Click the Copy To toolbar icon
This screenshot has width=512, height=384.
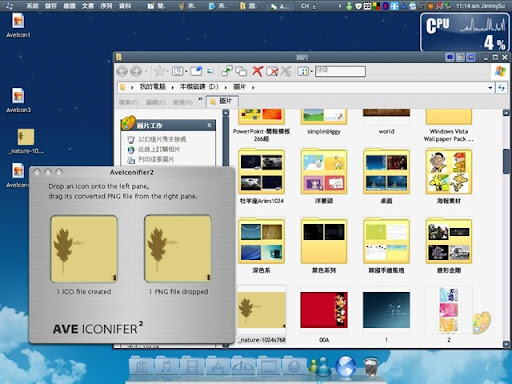coord(241,71)
